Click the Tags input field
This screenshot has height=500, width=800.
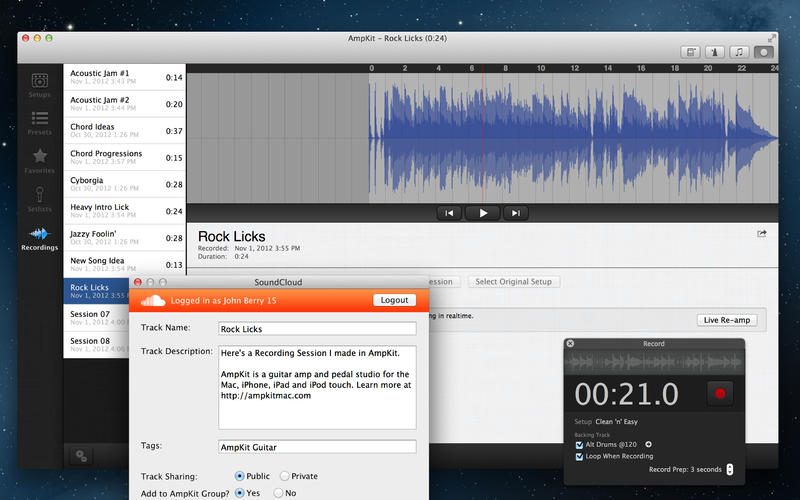317,447
